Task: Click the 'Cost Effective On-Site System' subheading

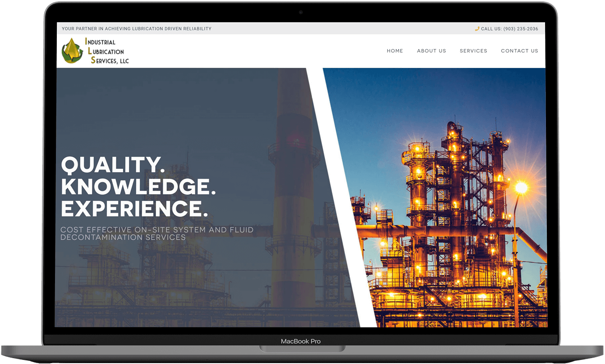Action: tap(157, 233)
